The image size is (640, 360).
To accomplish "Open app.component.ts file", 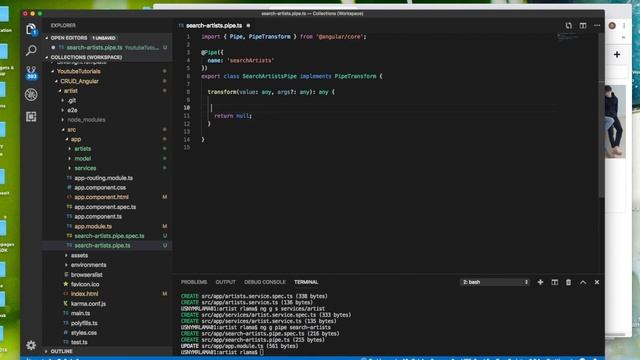I will click(x=98, y=217).
